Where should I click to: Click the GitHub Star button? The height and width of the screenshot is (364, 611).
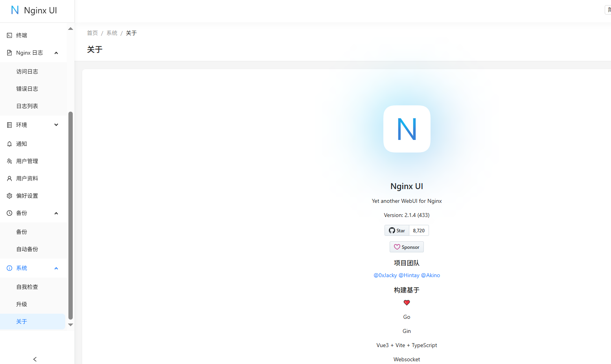click(x=397, y=230)
